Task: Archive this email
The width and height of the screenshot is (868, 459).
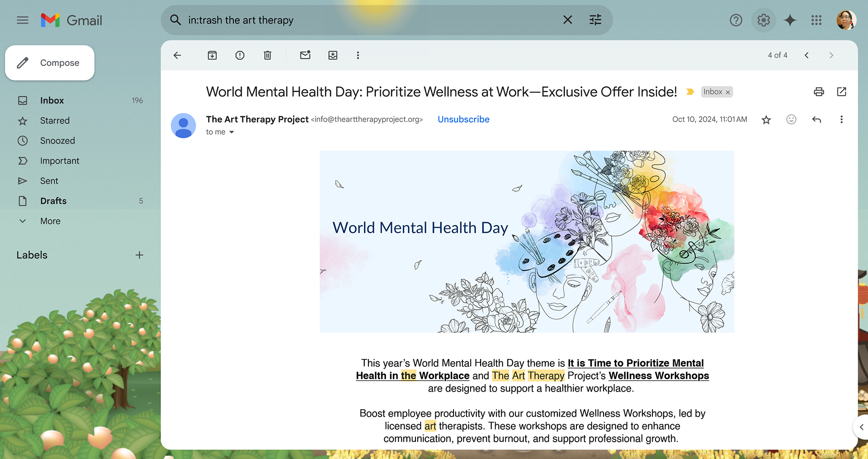Action: (x=212, y=55)
